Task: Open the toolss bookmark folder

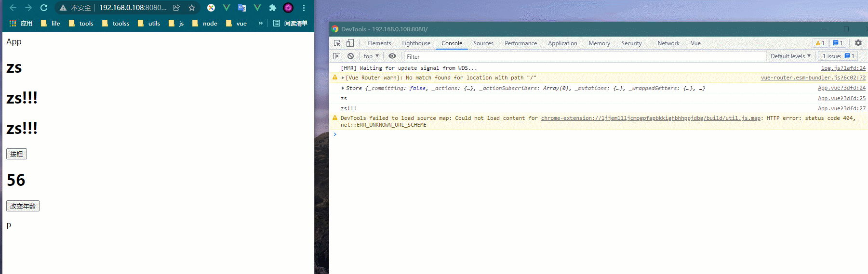Action: tap(116, 23)
